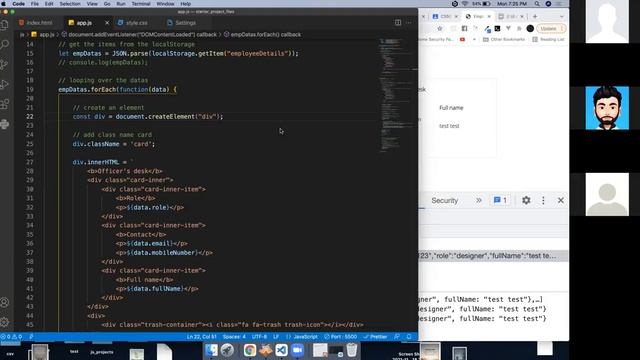Open the View menu
This screenshot has width=640, height=360.
point(92,4)
